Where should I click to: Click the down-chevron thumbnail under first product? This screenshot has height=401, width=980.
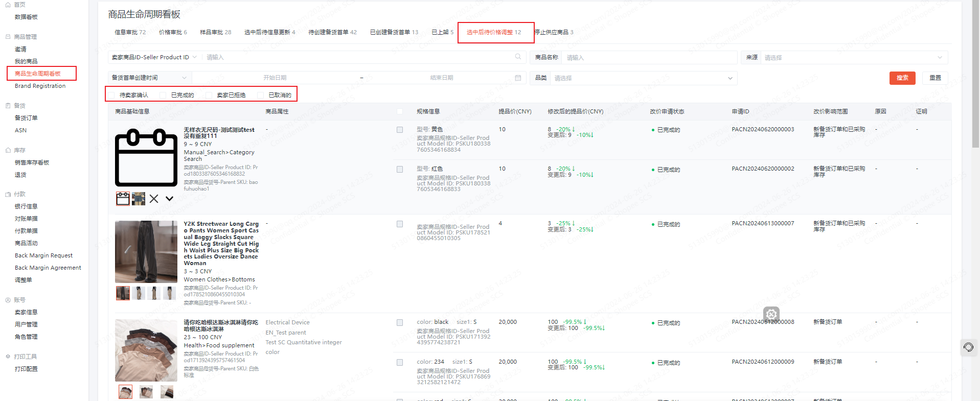[169, 199]
